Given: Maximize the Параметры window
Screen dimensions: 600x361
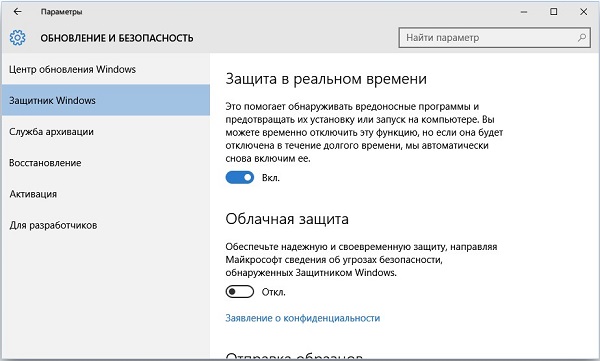Looking at the screenshot, I should point(553,12).
